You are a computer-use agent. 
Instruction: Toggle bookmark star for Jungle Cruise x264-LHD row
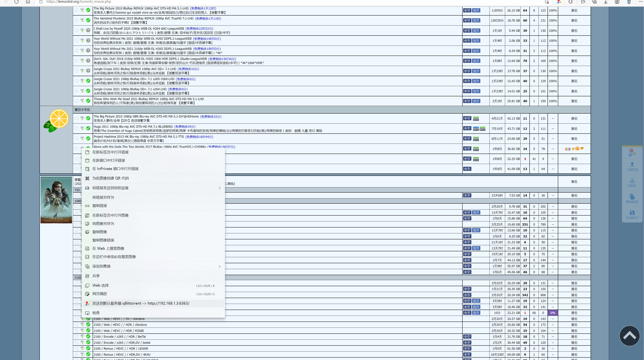[76, 91]
